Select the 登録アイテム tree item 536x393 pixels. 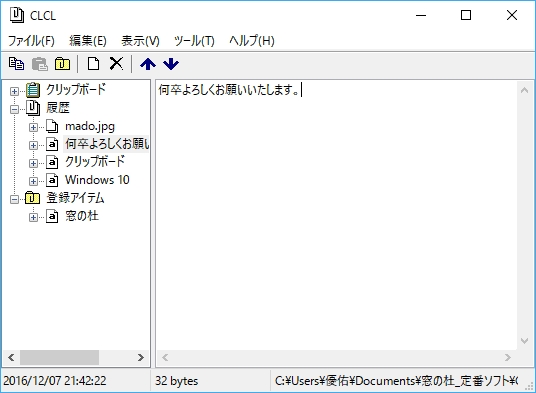tap(75, 198)
